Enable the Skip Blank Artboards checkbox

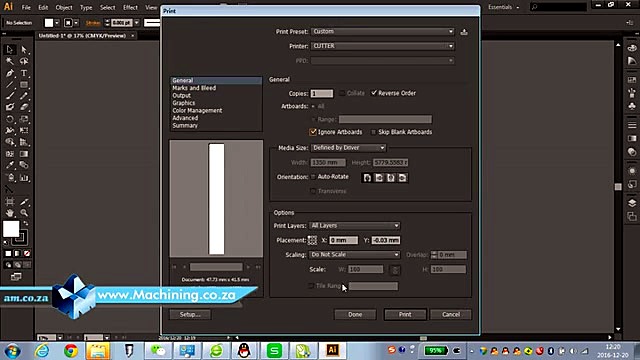pos(373,132)
